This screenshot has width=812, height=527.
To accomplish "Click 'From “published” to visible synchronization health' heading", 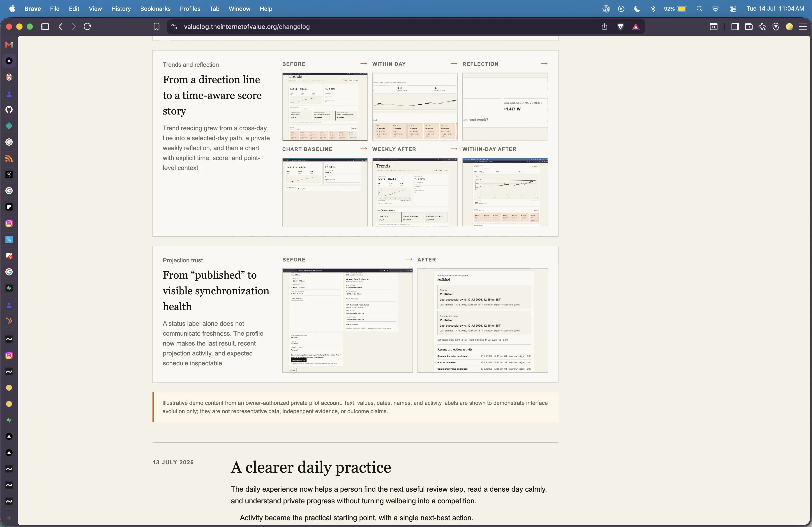I will click(216, 291).
